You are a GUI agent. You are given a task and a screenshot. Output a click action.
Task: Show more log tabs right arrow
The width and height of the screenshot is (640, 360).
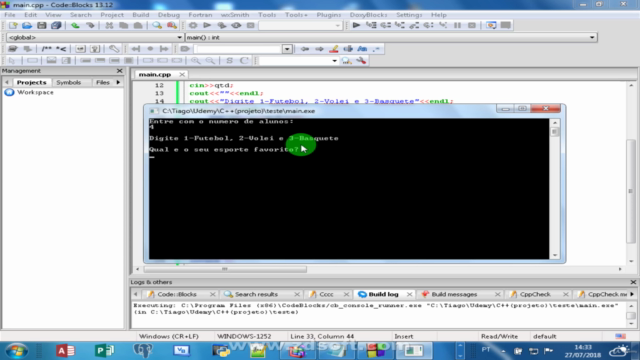632,294
